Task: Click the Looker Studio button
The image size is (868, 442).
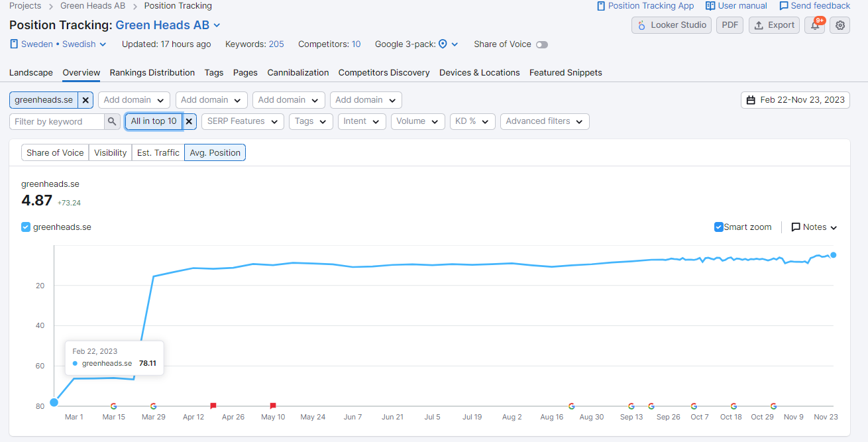Action: (671, 25)
